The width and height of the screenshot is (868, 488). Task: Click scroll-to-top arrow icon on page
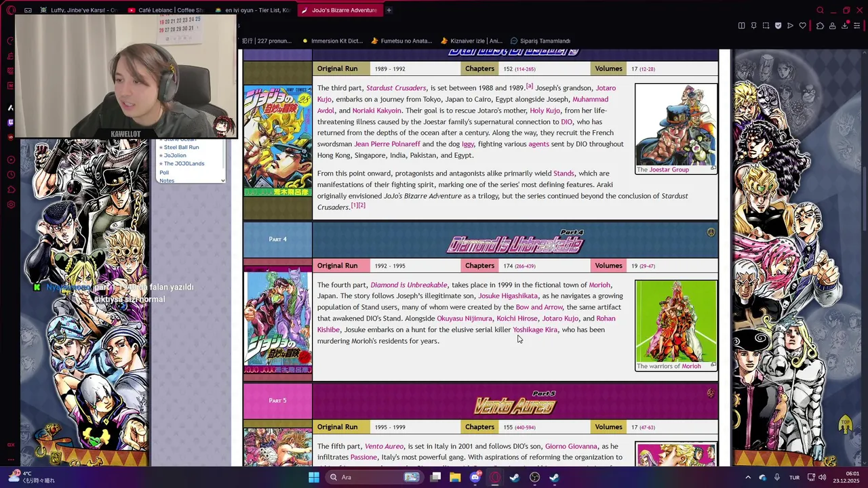click(845, 425)
